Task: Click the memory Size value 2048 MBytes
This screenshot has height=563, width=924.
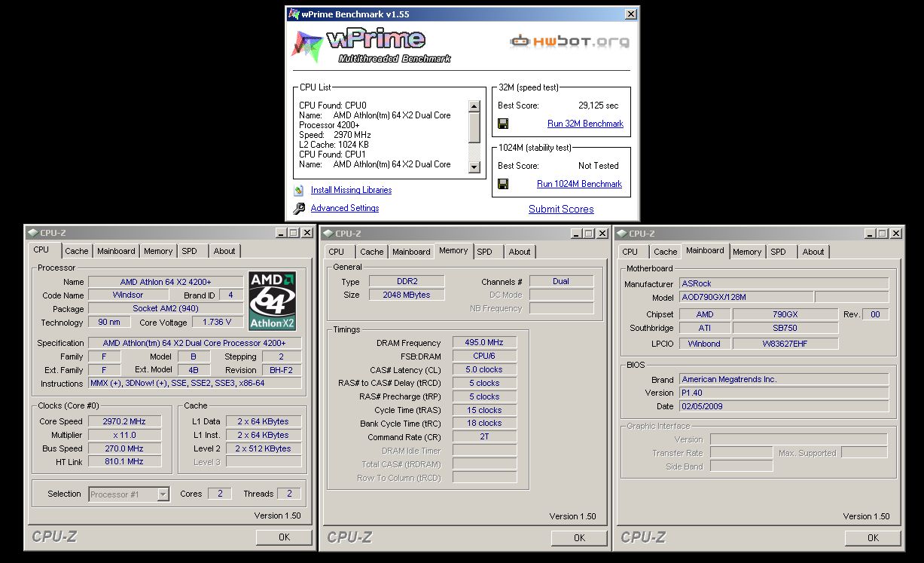Action: (406, 295)
